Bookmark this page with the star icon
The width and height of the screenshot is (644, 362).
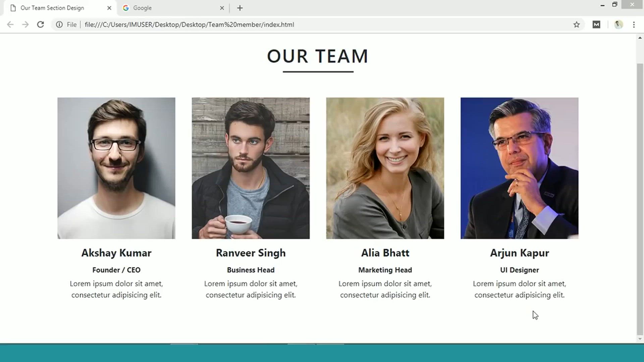click(x=576, y=24)
